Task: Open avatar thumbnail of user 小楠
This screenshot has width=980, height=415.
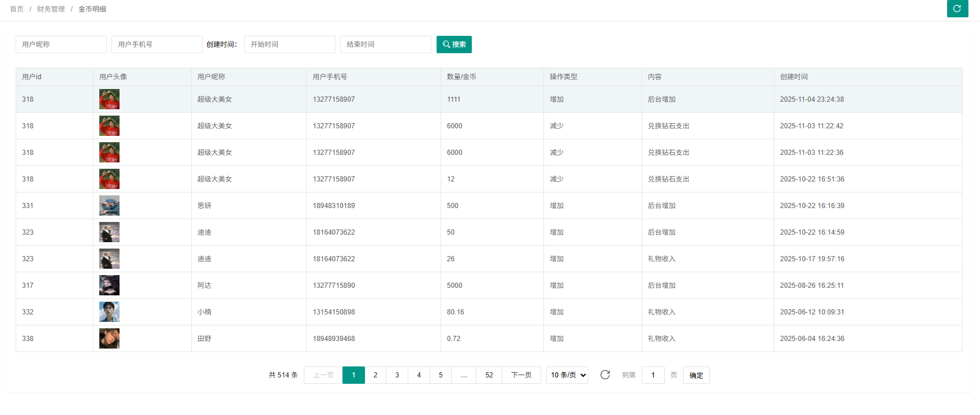Action: click(109, 312)
